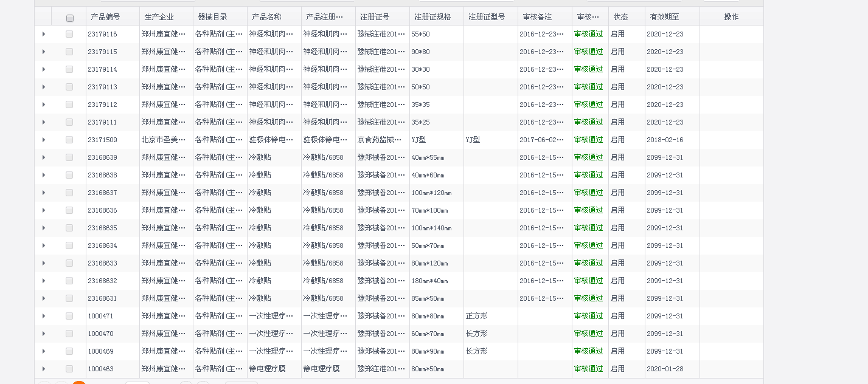
Task: Click the 正方形 model cell in row 1000471
Action: (x=476, y=316)
